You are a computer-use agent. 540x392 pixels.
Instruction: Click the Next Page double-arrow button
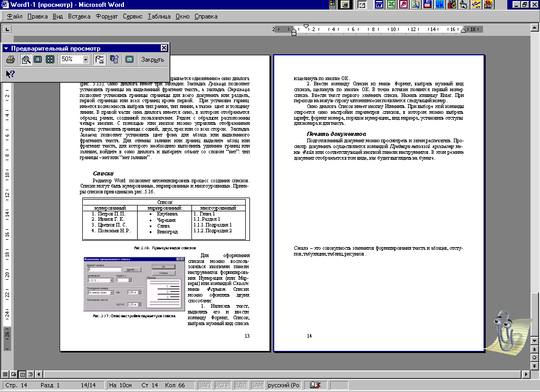[535, 366]
